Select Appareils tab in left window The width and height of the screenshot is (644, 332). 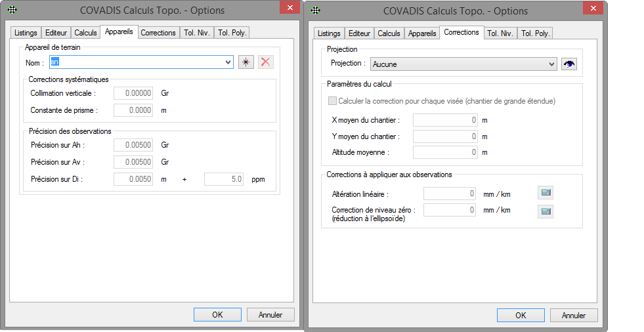coord(119,31)
